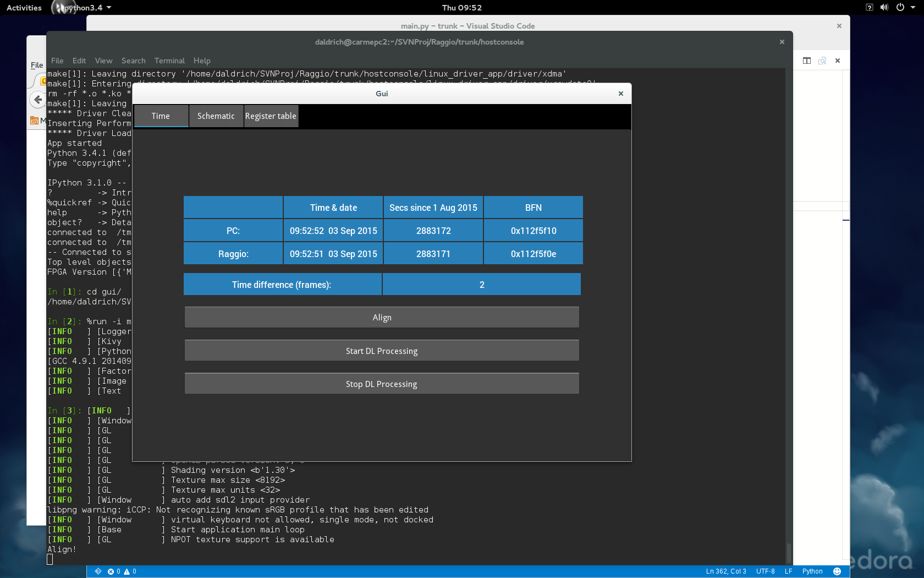Click Activities in the top bar
The image size is (924, 578).
pos(24,8)
